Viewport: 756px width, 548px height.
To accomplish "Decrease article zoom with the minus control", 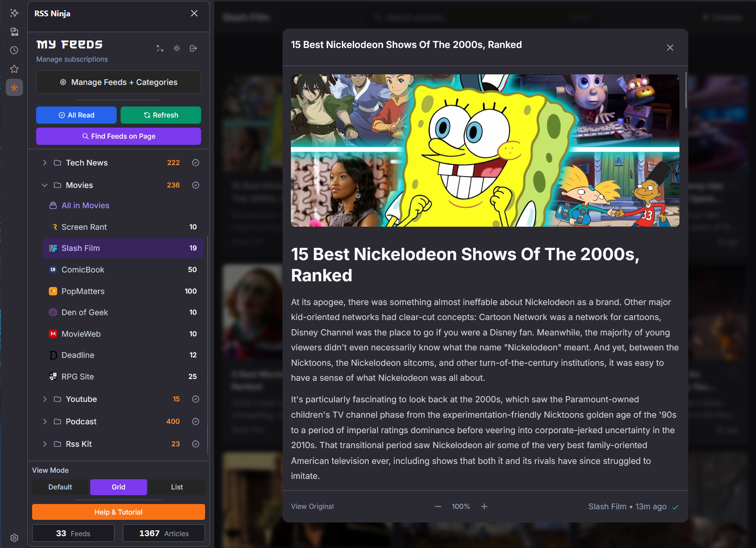I will [438, 506].
